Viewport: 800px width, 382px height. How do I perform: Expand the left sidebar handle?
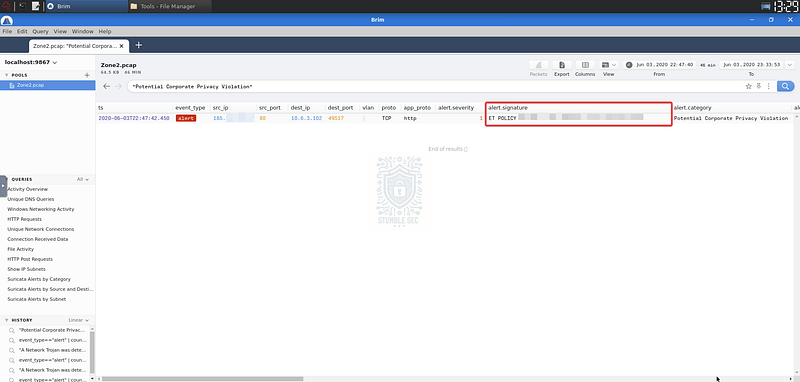[x=3, y=186]
